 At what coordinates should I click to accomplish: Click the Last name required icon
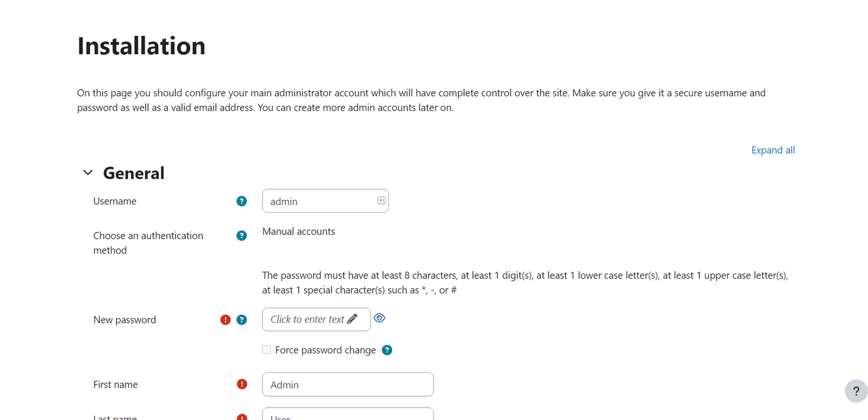242,417
